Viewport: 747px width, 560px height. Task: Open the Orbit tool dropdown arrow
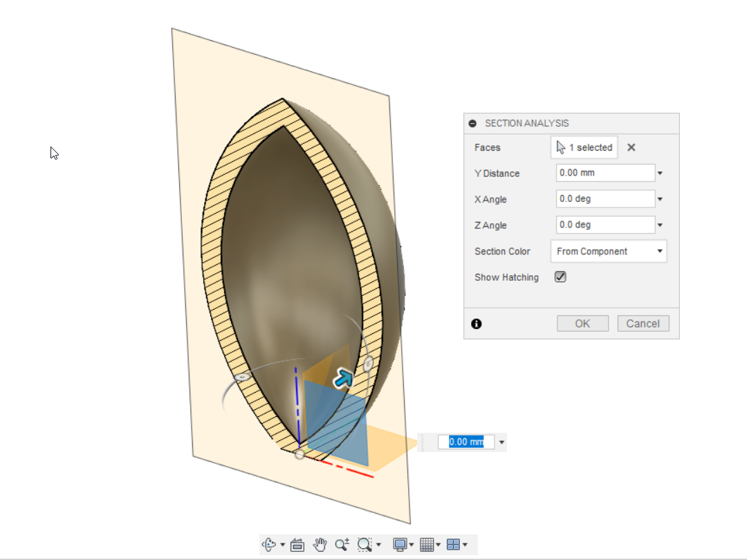[x=282, y=545]
